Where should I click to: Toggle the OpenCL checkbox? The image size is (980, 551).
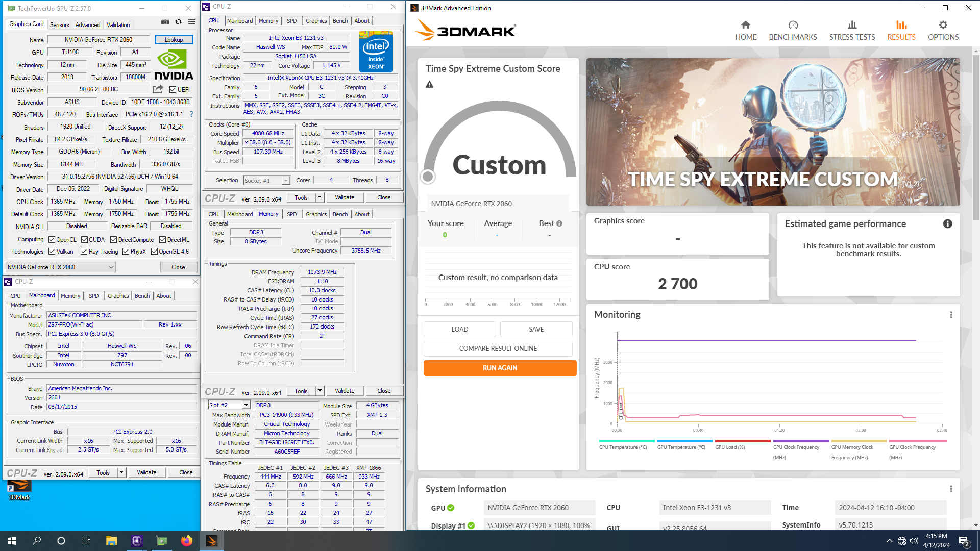pos(52,240)
